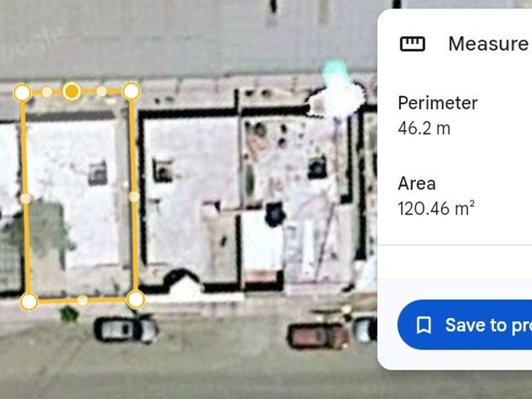Select the top-right polygon corner vertex
532x399 pixels.
[x=131, y=91]
